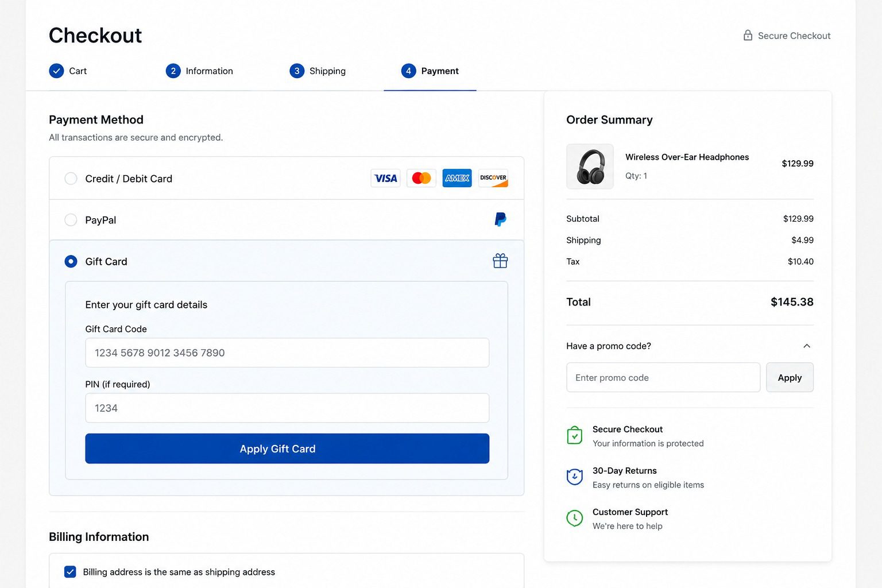
Task: Click the green shopping bag secure icon
Action: click(575, 435)
